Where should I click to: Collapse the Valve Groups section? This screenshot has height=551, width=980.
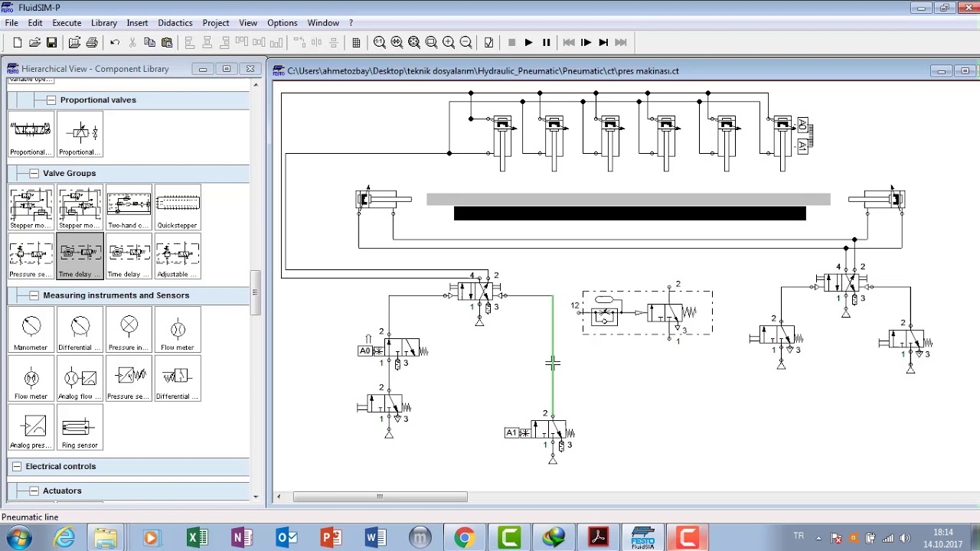pos(34,173)
